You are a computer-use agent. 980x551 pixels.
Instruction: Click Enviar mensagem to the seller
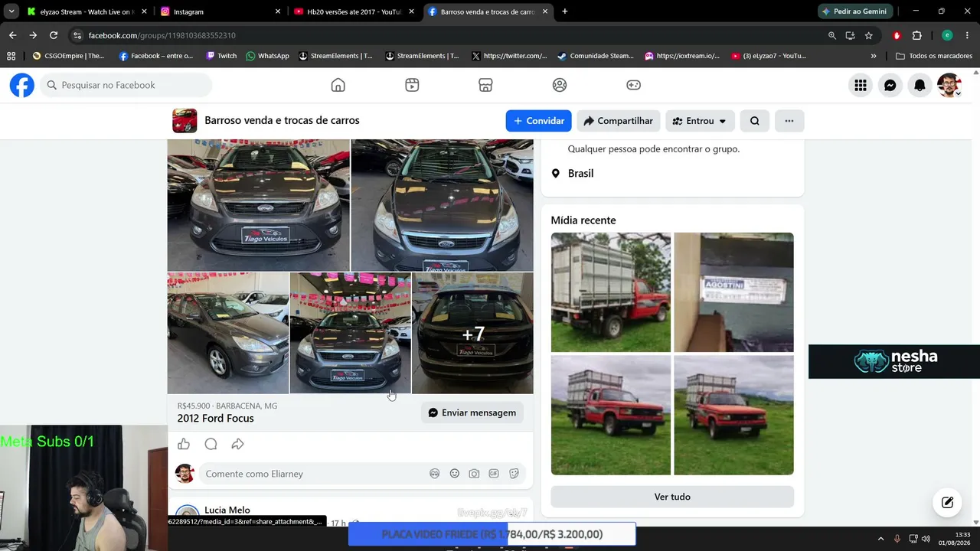pos(472,412)
